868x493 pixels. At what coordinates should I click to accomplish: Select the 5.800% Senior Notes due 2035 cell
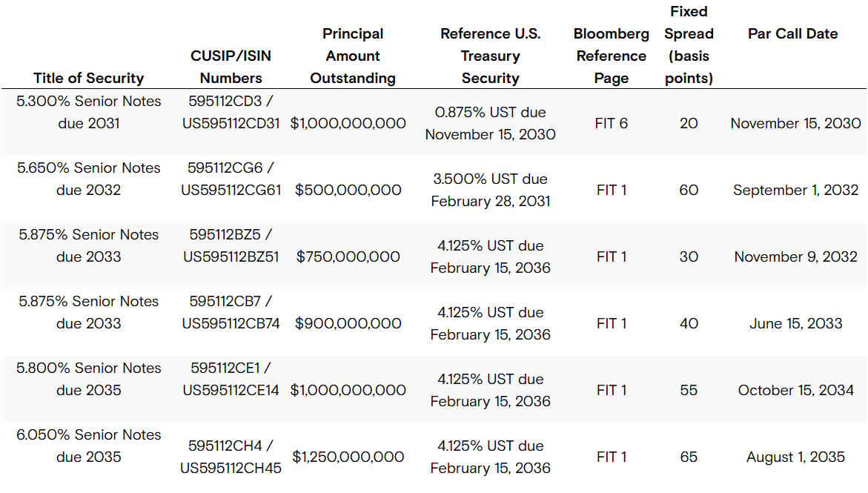point(89,379)
